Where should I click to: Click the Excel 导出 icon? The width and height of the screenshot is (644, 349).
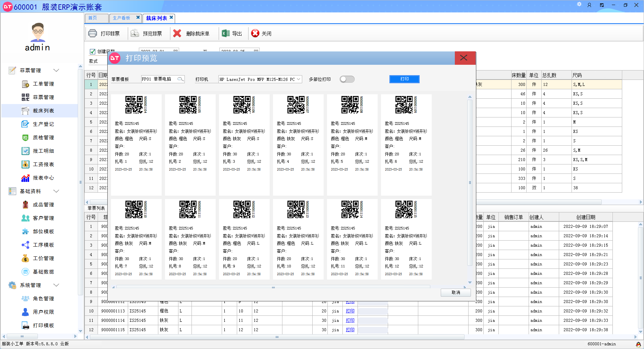(226, 33)
